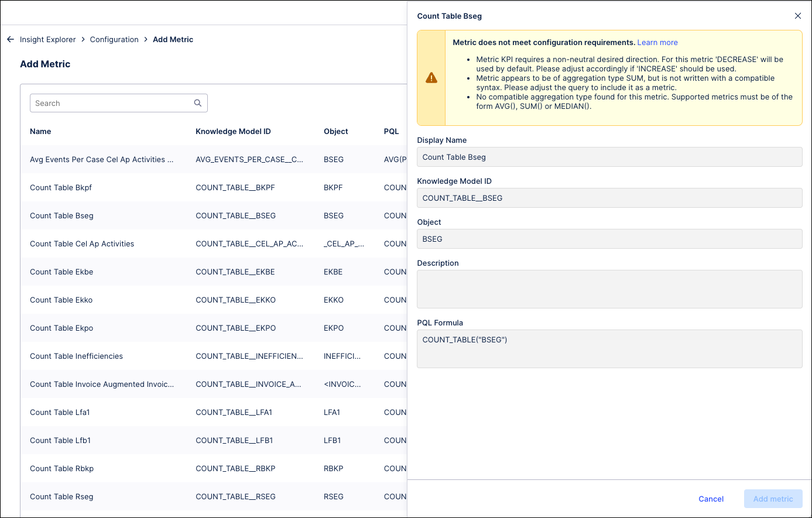Click the Add Metric page heading

[x=45, y=64]
